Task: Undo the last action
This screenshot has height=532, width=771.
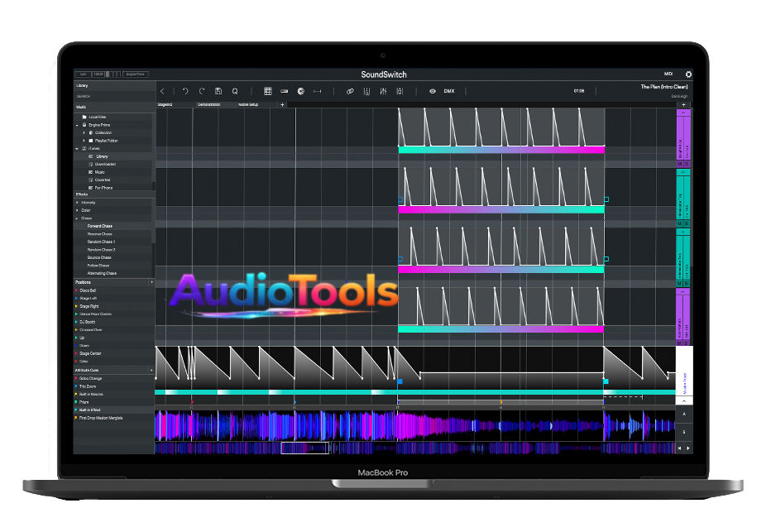Action: tap(185, 91)
